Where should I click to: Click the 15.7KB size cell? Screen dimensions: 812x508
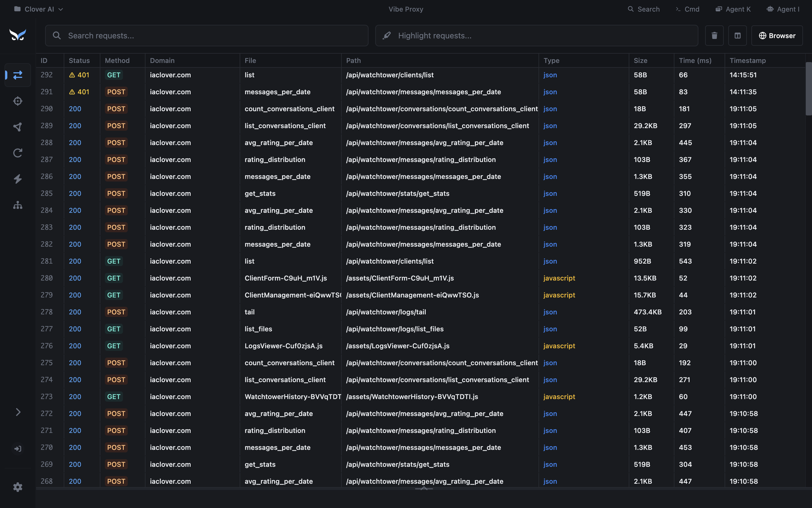pos(645,295)
